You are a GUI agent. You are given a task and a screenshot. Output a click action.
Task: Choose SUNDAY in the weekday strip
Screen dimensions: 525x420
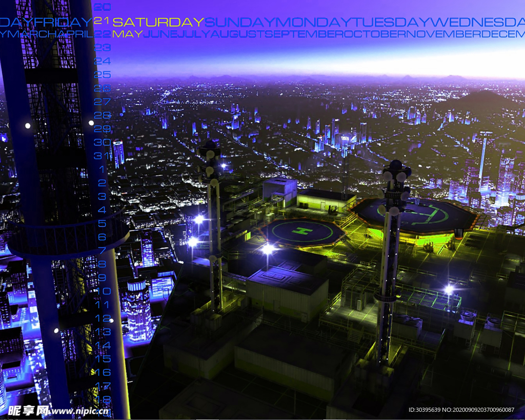pos(240,23)
